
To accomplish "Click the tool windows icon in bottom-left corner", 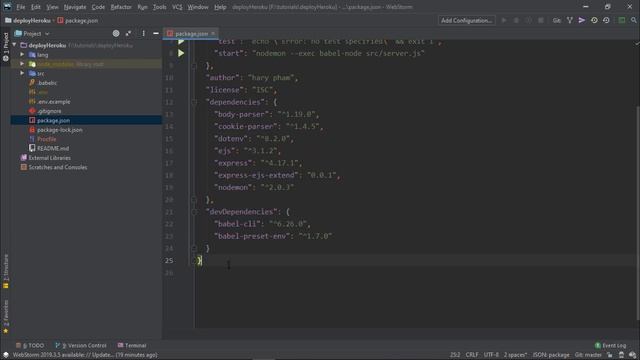I will tap(5, 355).
